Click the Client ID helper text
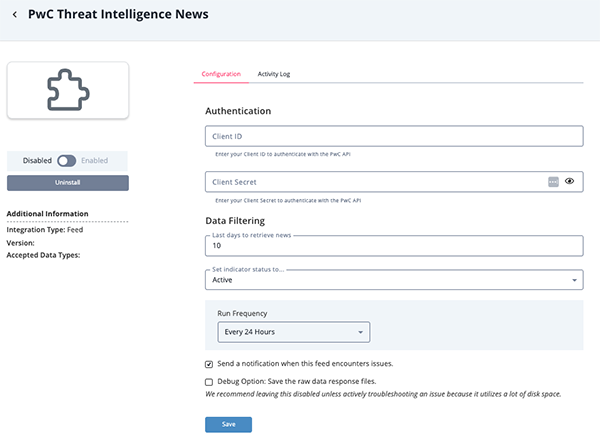The width and height of the screenshot is (600, 439). click(x=283, y=154)
